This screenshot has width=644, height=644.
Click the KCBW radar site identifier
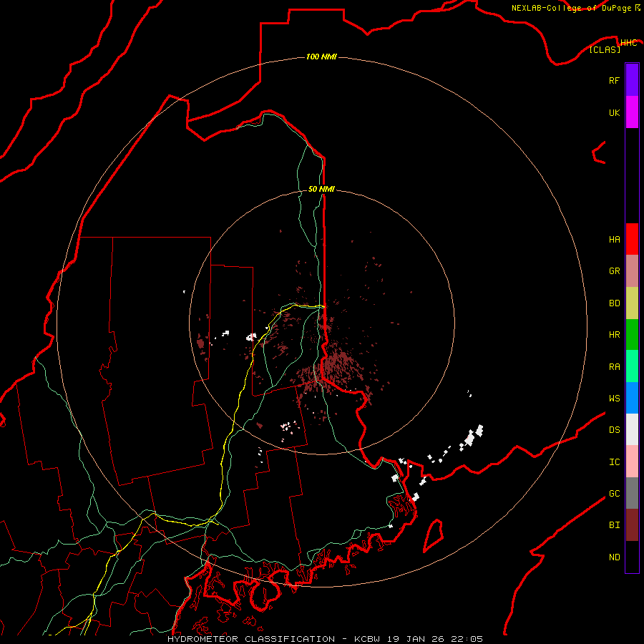367,639
